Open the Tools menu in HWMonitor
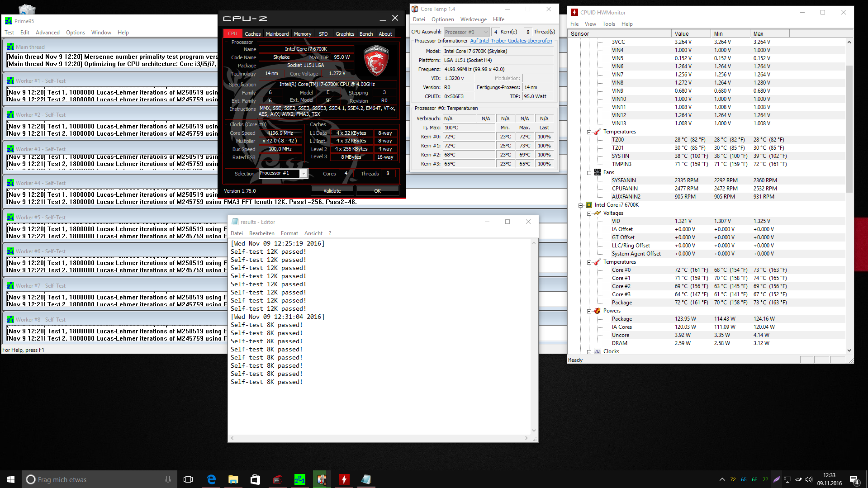 tap(608, 24)
